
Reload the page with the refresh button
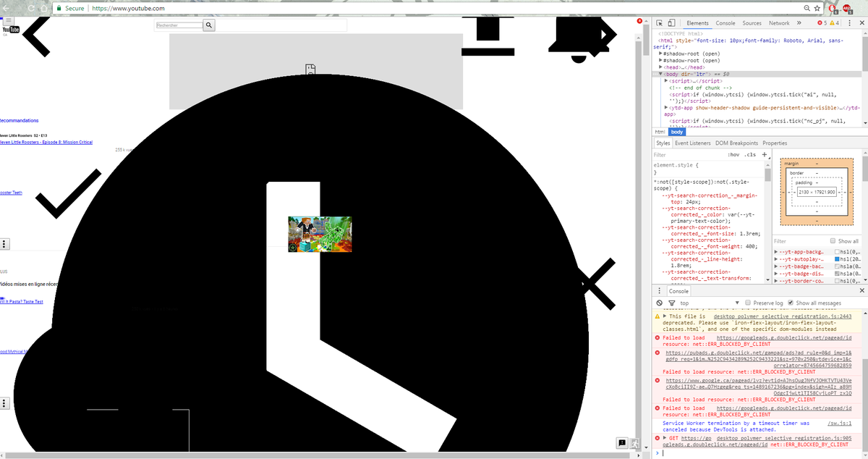(x=31, y=7)
